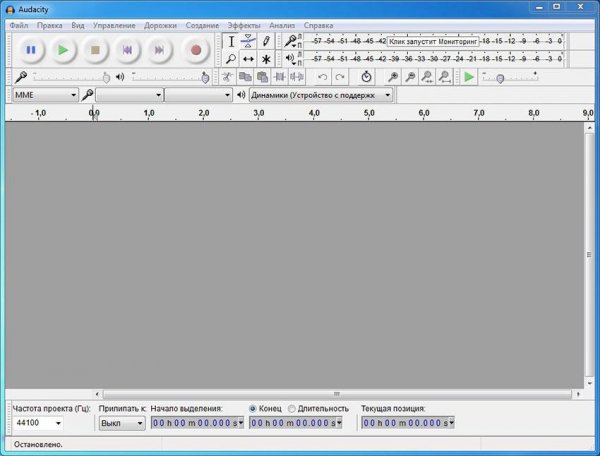Open Начало выделения time format arrow
Viewport: 600px width, 456px height.
tap(241, 423)
